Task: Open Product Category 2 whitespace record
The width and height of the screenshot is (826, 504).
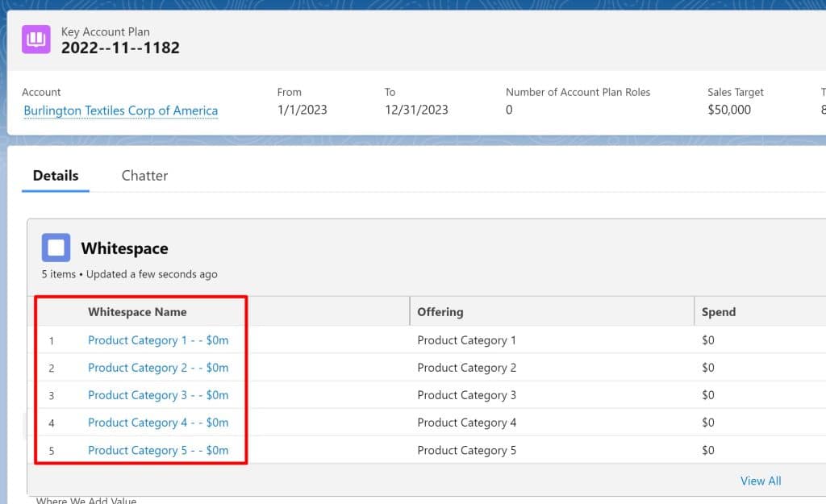Action: (x=158, y=368)
